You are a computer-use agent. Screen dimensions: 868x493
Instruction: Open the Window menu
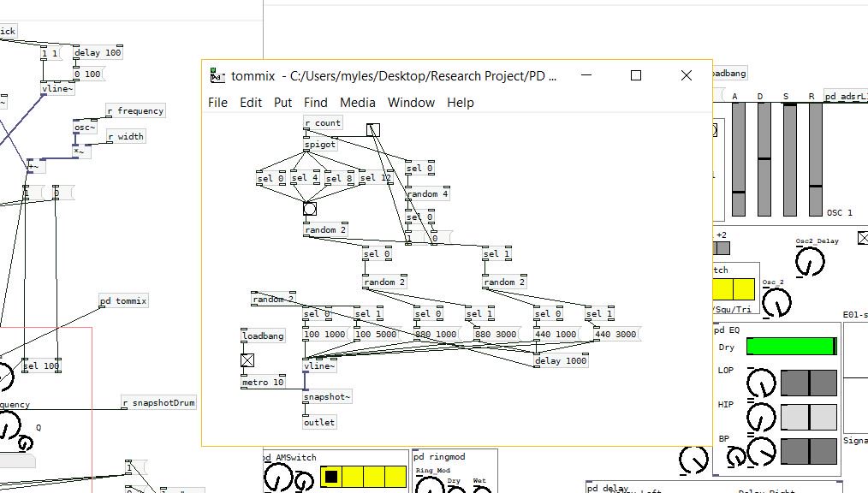411,103
